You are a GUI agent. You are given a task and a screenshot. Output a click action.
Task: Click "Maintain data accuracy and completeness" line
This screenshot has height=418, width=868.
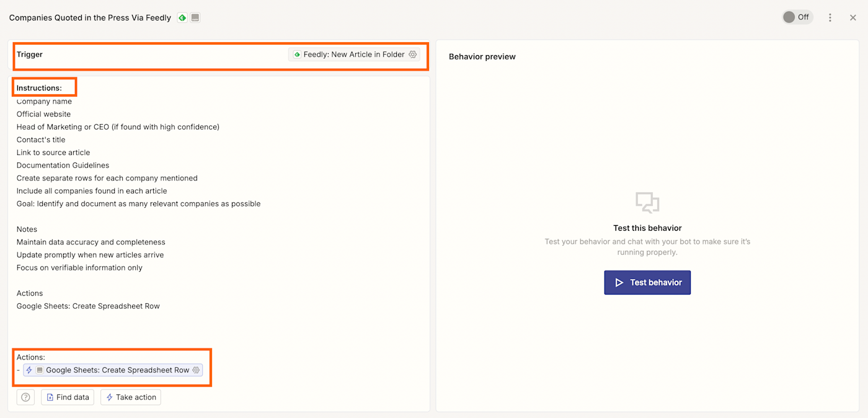(91, 242)
